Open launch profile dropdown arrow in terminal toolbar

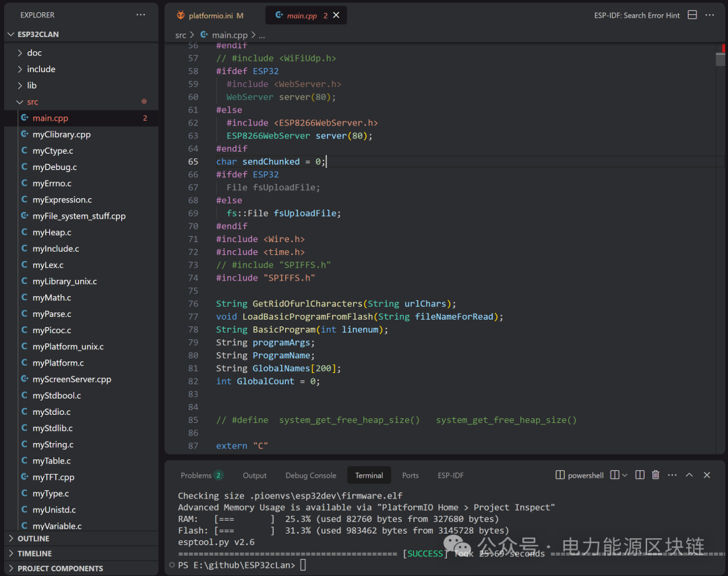click(x=624, y=475)
